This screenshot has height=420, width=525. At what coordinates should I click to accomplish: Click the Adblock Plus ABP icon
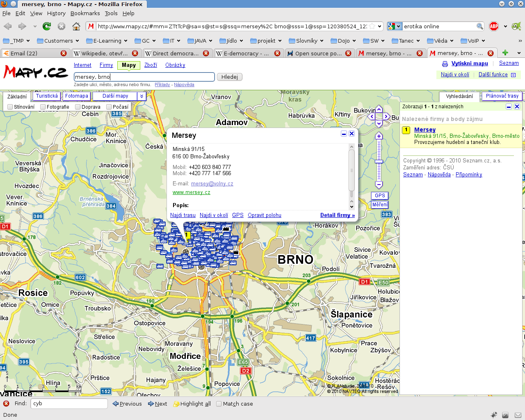click(x=494, y=26)
